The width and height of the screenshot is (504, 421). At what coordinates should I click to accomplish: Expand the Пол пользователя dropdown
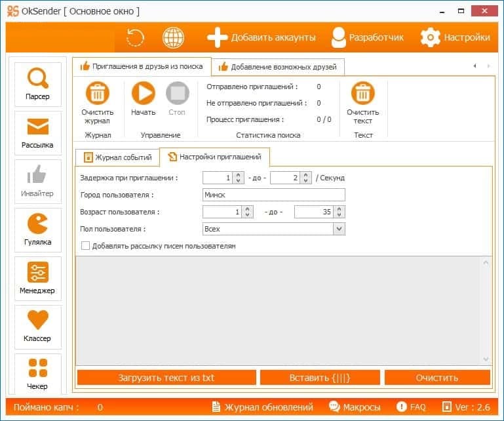(339, 229)
